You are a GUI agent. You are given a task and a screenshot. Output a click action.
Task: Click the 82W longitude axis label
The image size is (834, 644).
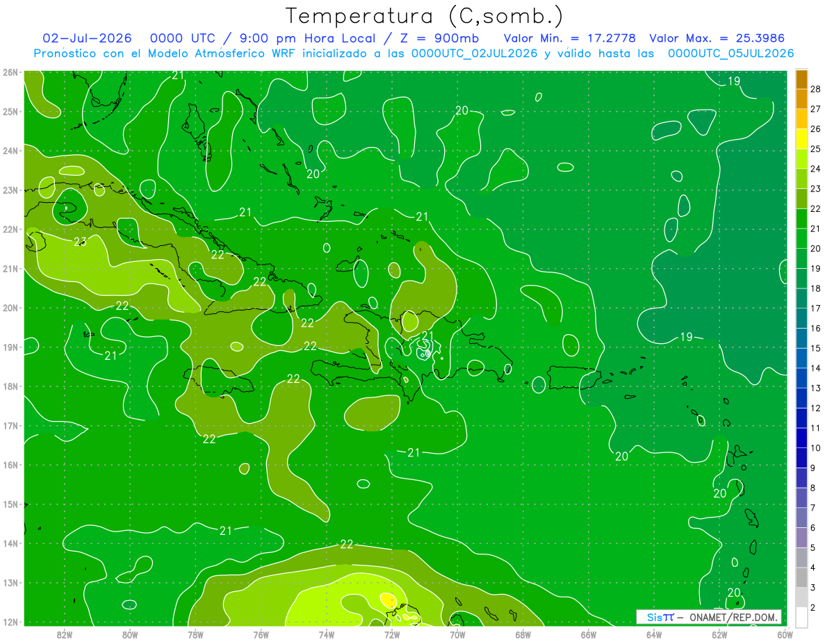pyautogui.click(x=64, y=635)
